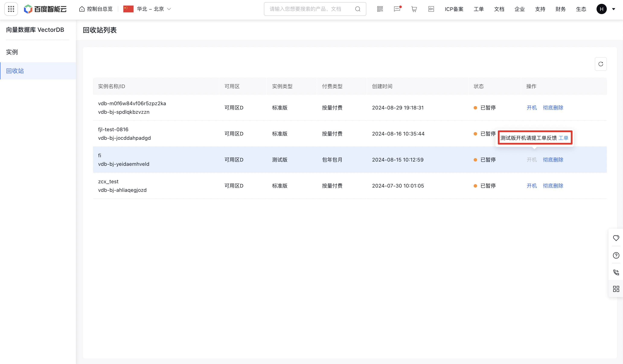Image resolution: width=623 pixels, height=364 pixels.
Task: Open the help question mark icon
Action: pos(616,255)
